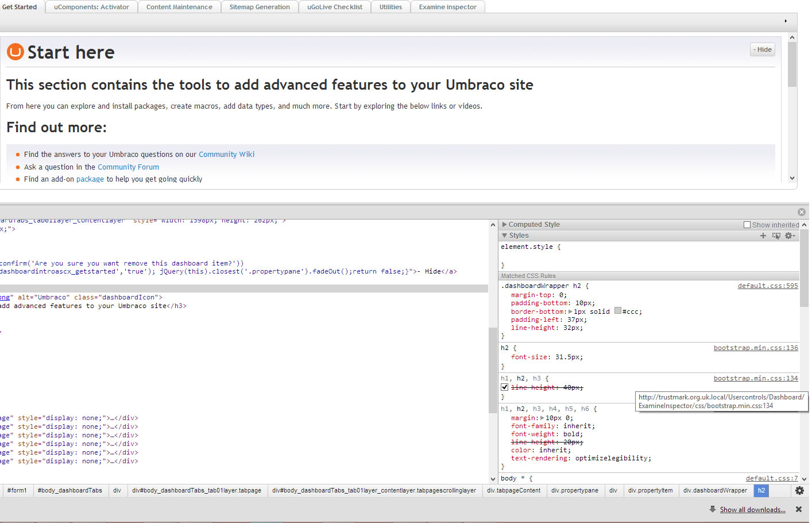Collapse the Styles section

pos(505,236)
